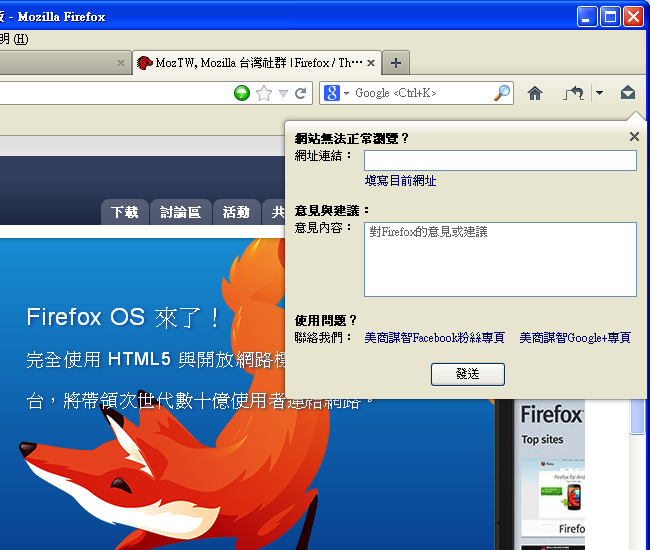Bookmark this page with the star icon

[x=264, y=93]
